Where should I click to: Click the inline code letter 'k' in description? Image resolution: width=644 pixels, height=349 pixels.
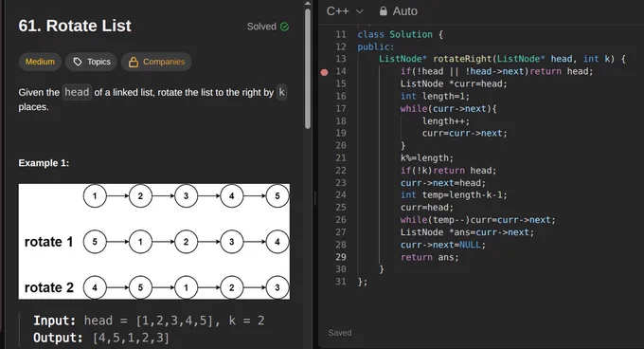click(281, 92)
